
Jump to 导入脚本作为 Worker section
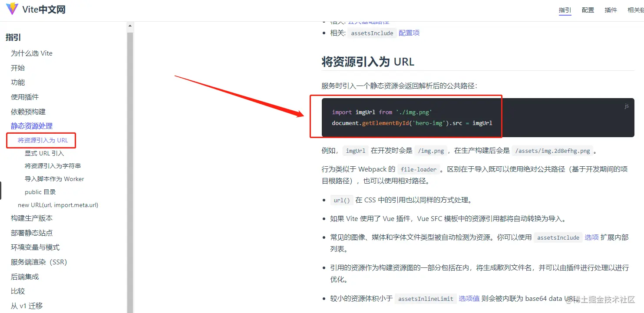54,179
